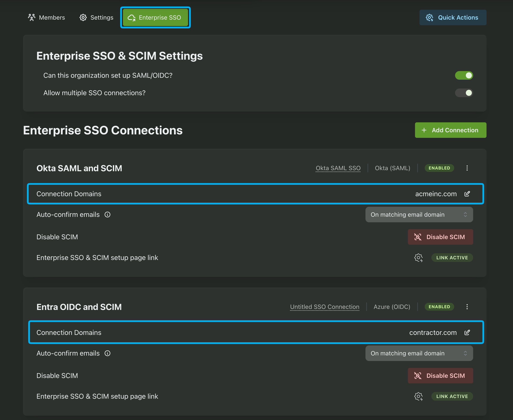Show Auto-confirm emails info for Entra connection
This screenshot has height=420, width=513.
pyautogui.click(x=107, y=353)
